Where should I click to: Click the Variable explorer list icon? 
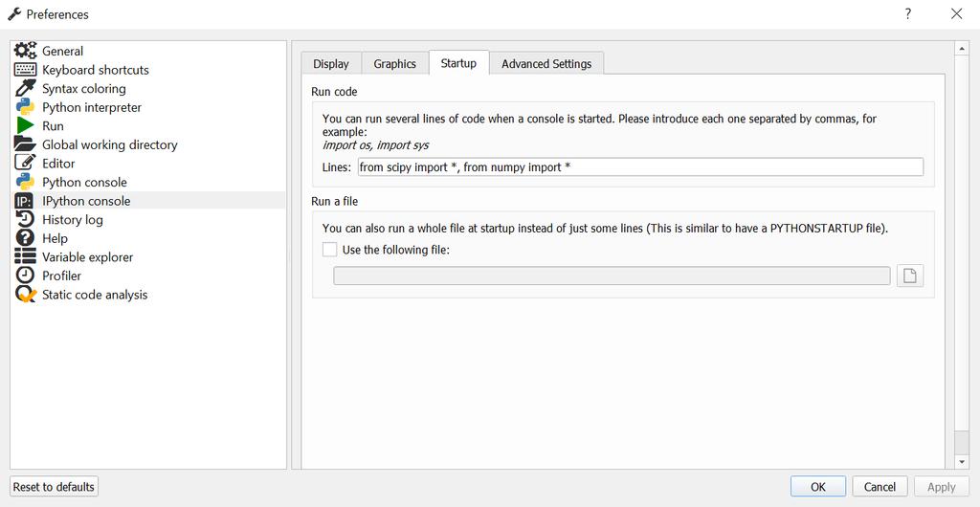(26, 256)
